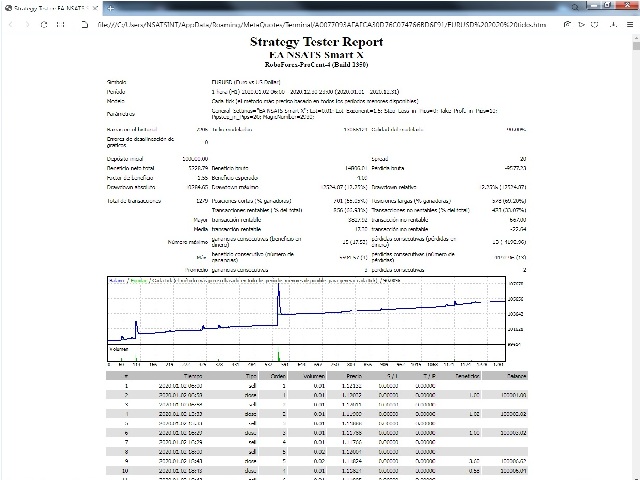Close the Strategy Tester browser tab
Screen dimensions: 640x480
[95, 8]
